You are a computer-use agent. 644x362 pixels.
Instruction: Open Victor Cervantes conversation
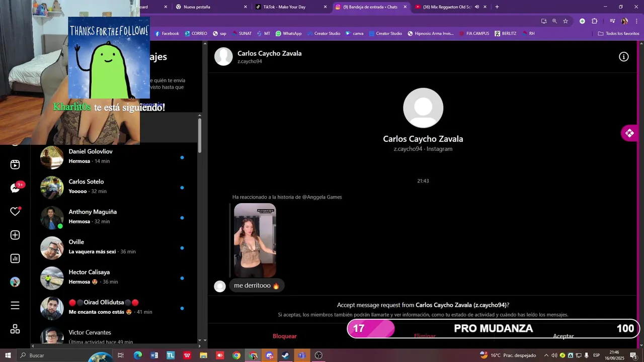pos(114,334)
